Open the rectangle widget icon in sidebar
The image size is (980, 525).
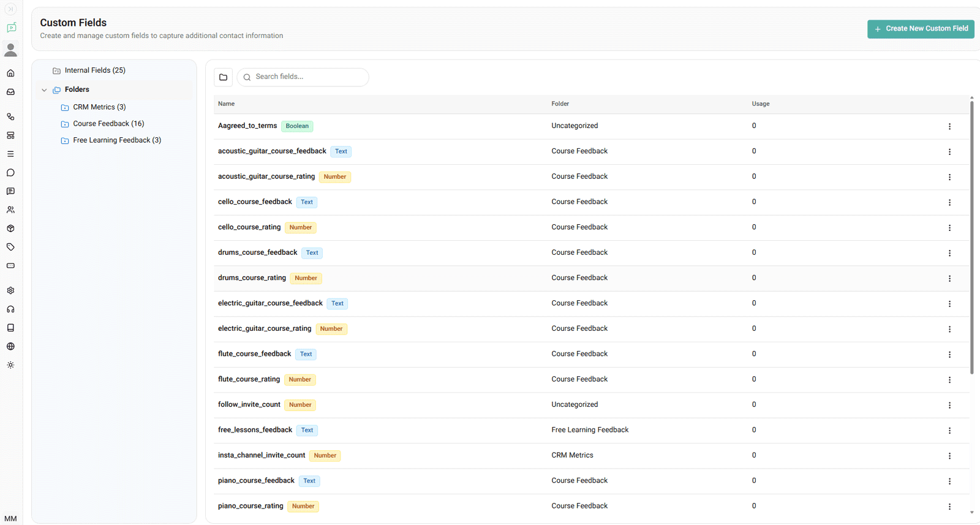(x=10, y=266)
